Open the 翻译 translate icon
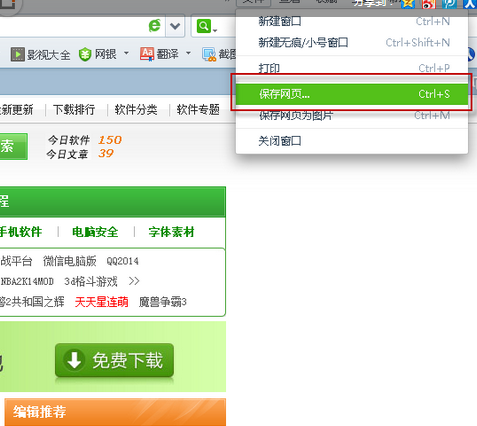This screenshot has width=477, height=426. (x=147, y=54)
